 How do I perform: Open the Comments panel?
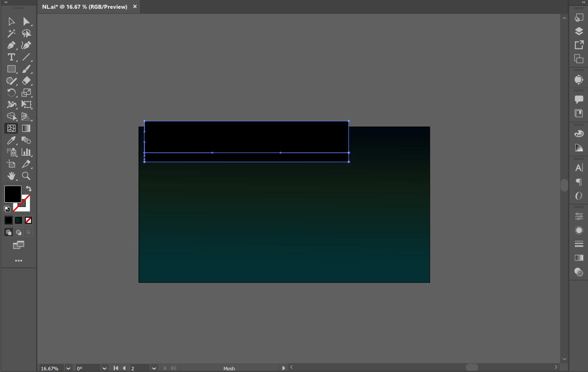click(579, 100)
